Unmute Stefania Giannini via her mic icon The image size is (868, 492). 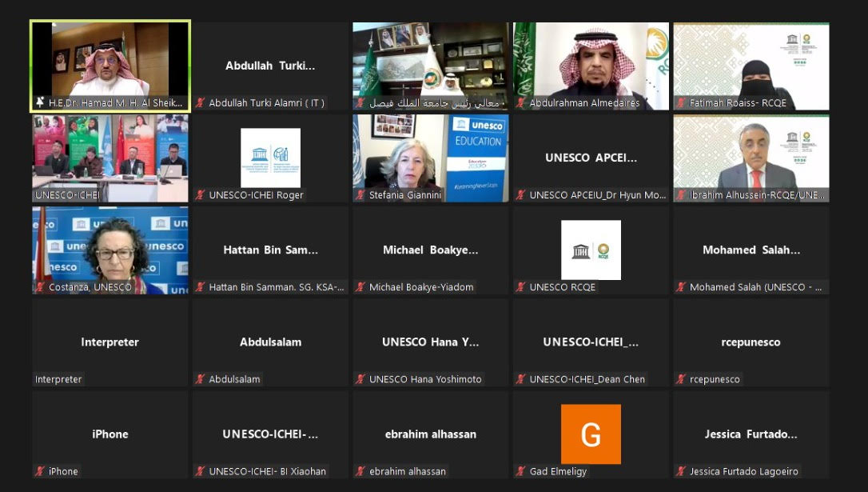pos(361,194)
